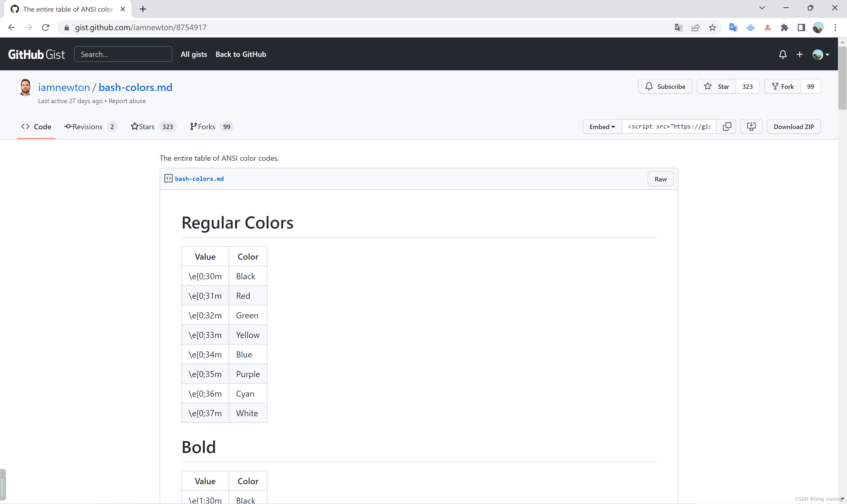This screenshot has height=504, width=847.
Task: Click the GitHub Gist logo
Action: [x=36, y=54]
